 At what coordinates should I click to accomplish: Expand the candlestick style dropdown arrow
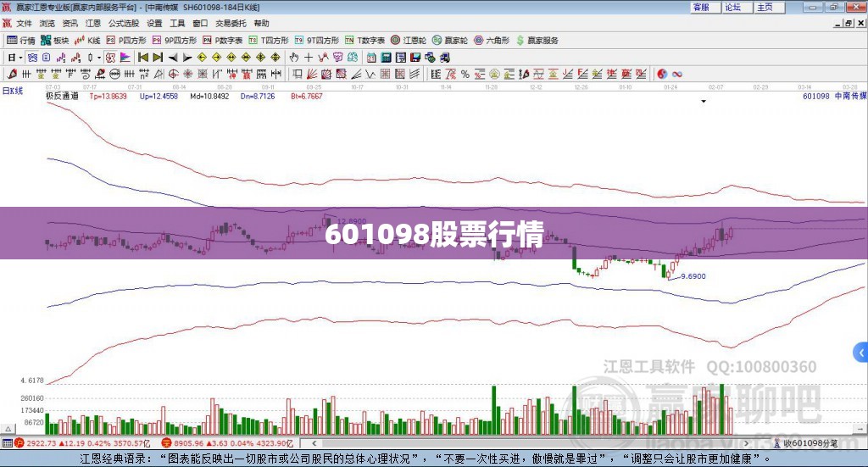tap(99, 58)
